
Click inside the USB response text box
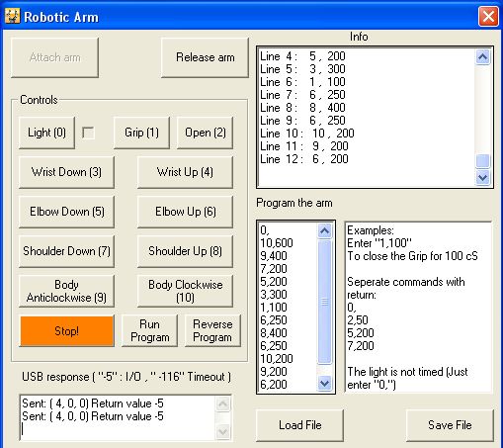(x=118, y=417)
